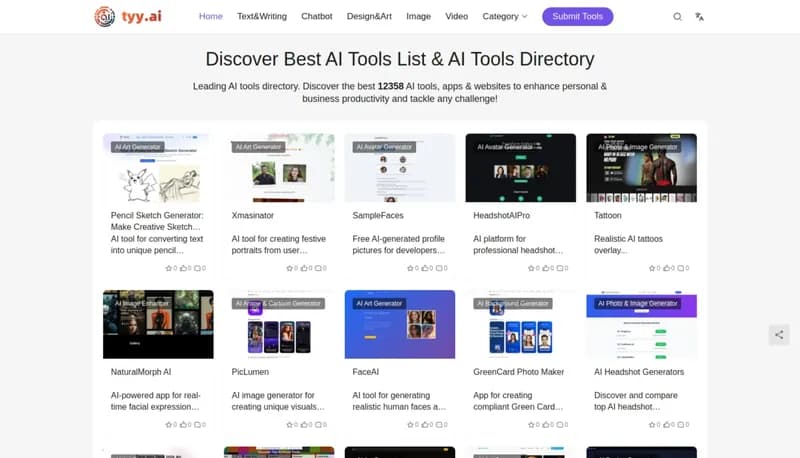Click AI Background Generator tag on GreenCard
The height and width of the screenshot is (458, 800).
[x=513, y=303]
